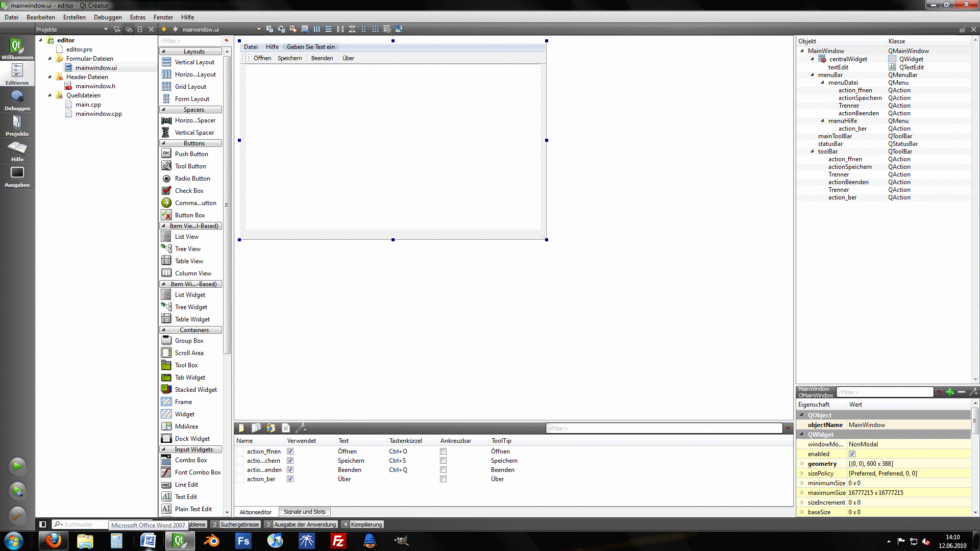Click new action icon in action editor
980x551 pixels.
[x=241, y=428]
